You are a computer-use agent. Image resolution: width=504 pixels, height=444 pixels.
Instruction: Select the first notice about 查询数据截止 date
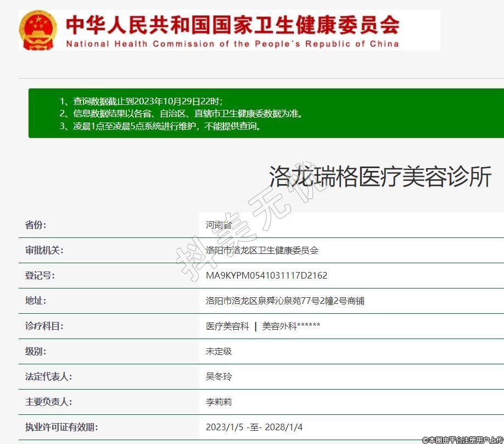click(142, 101)
